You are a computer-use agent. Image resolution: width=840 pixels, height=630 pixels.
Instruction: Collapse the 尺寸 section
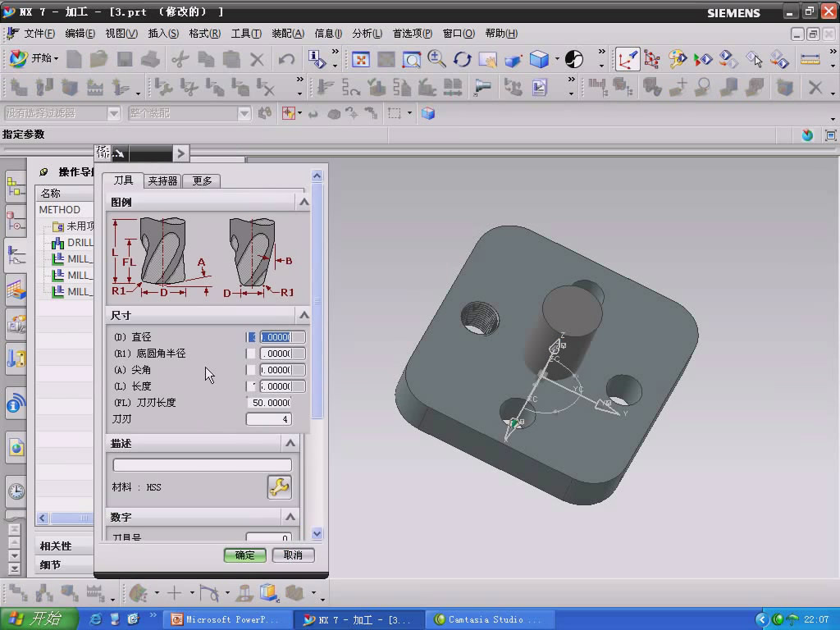304,315
